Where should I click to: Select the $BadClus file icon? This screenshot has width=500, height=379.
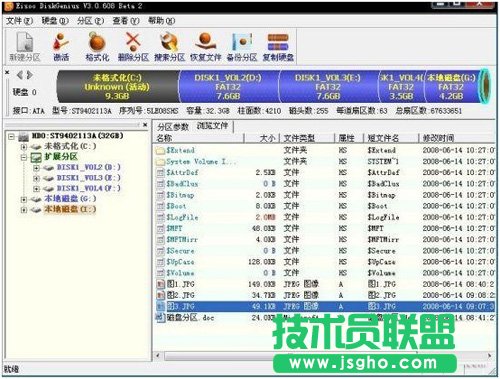(161, 184)
